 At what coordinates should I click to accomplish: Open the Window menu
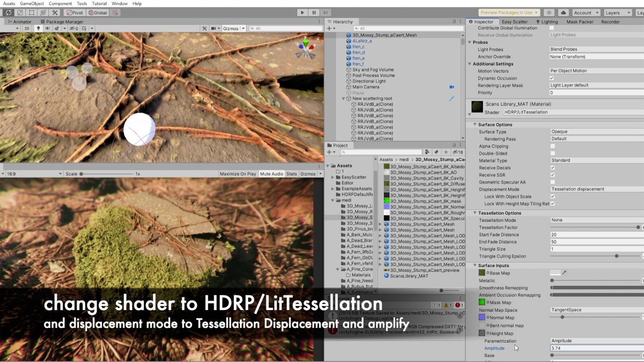(x=120, y=3)
